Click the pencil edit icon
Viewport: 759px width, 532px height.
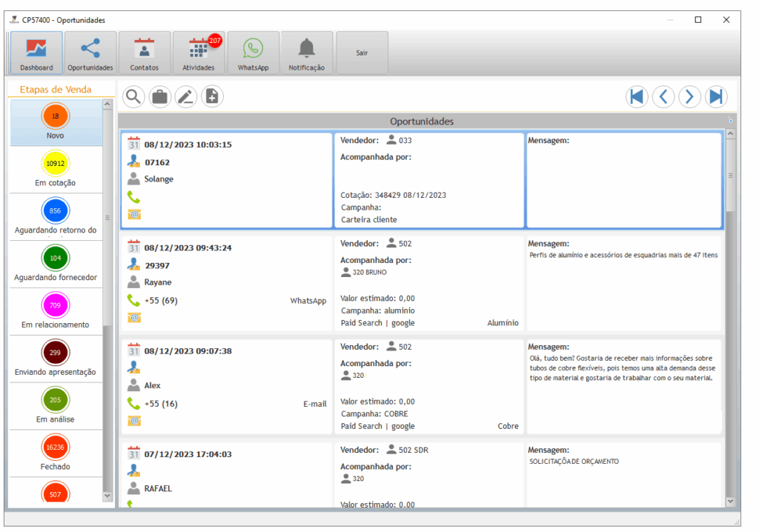pyautogui.click(x=186, y=96)
